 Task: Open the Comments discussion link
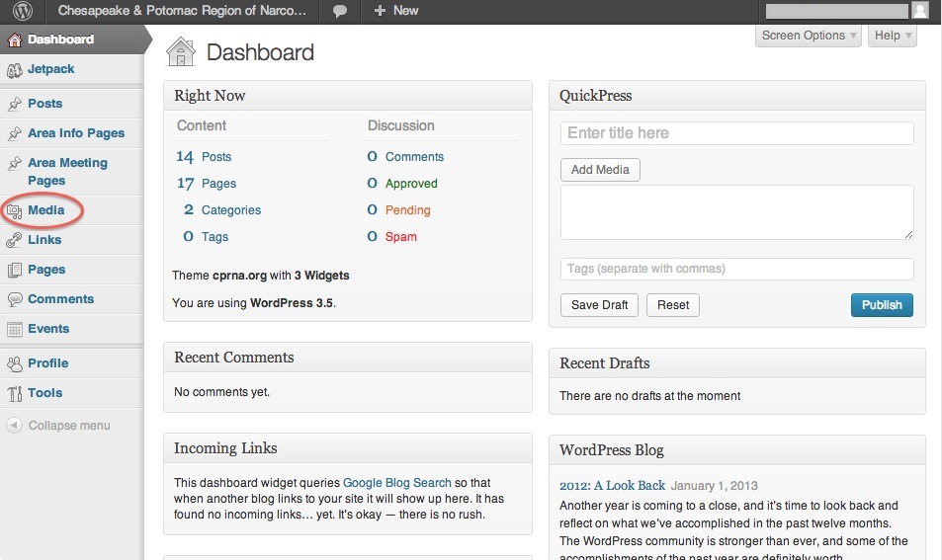coord(414,157)
